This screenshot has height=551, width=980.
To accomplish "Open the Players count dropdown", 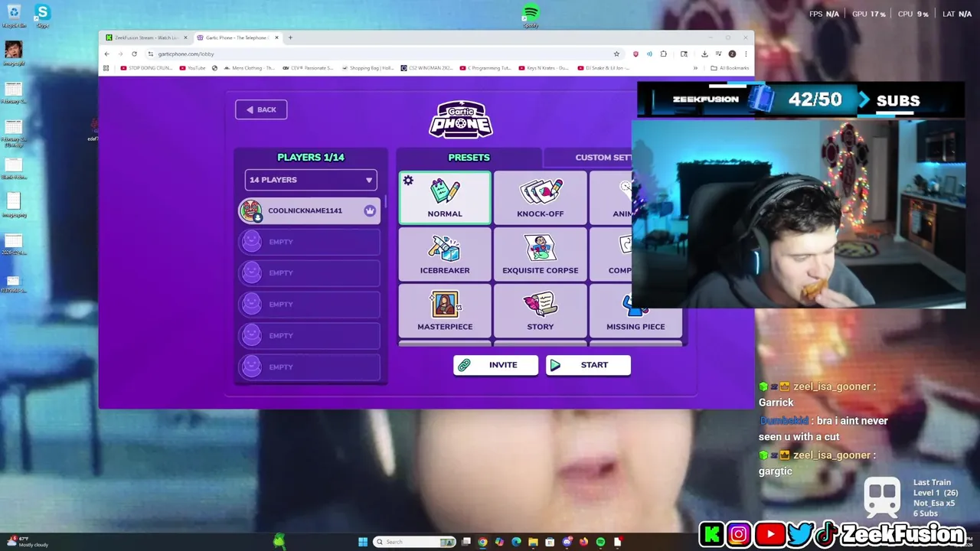I will pyautogui.click(x=311, y=180).
